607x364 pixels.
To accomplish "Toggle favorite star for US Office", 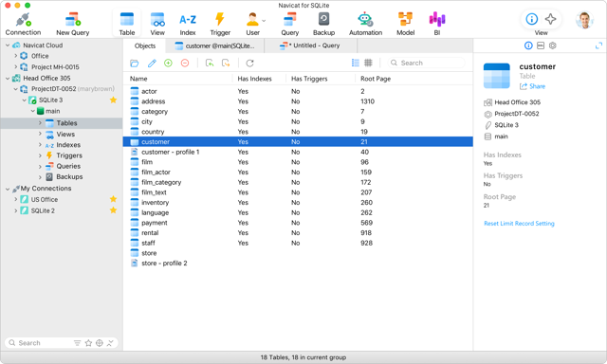I will pyautogui.click(x=113, y=199).
